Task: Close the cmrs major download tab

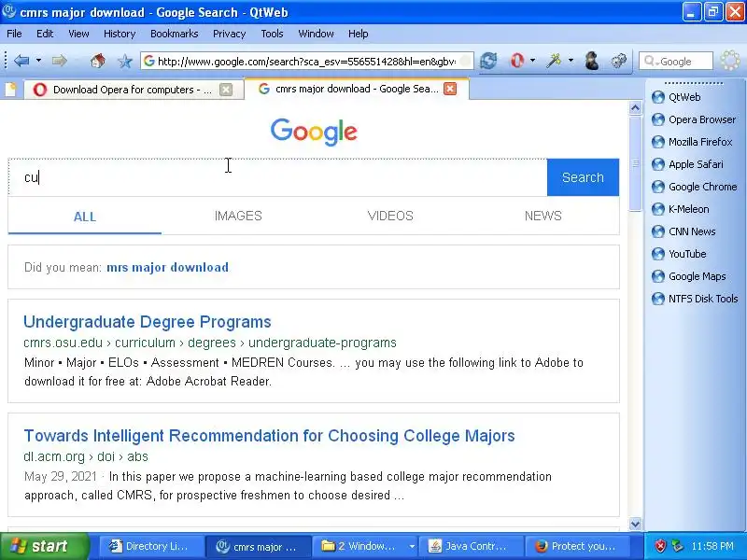Action: click(x=450, y=89)
